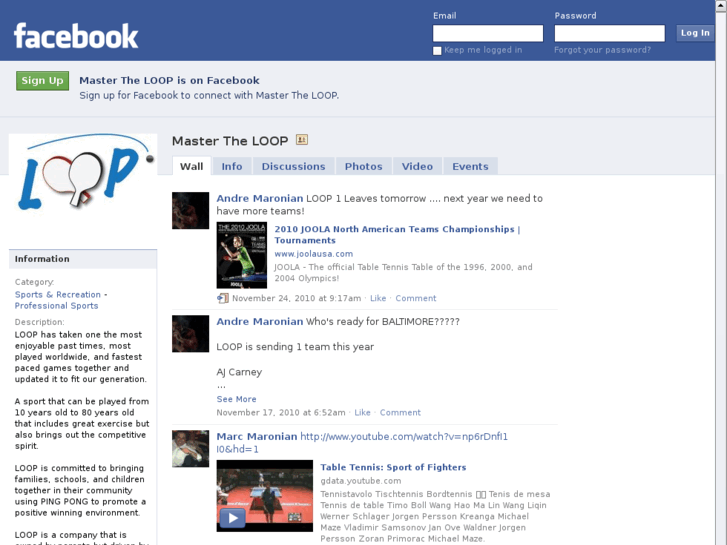Click the November 24, 2010 at 9:17am timestamp
The image size is (727, 545).
click(x=296, y=298)
